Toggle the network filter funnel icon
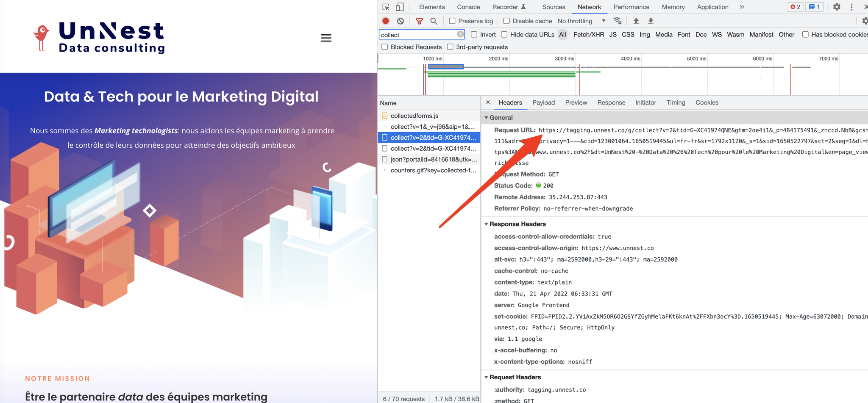Viewport: 868px width, 403px height. 419,21
